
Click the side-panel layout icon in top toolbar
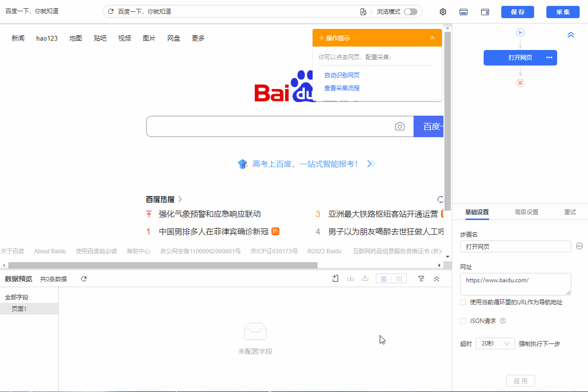pyautogui.click(x=485, y=12)
